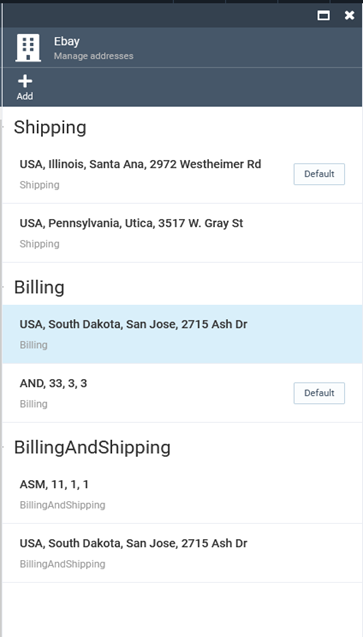Click Default button beside AND, 33 address
This screenshot has width=363, height=637.
coord(319,393)
